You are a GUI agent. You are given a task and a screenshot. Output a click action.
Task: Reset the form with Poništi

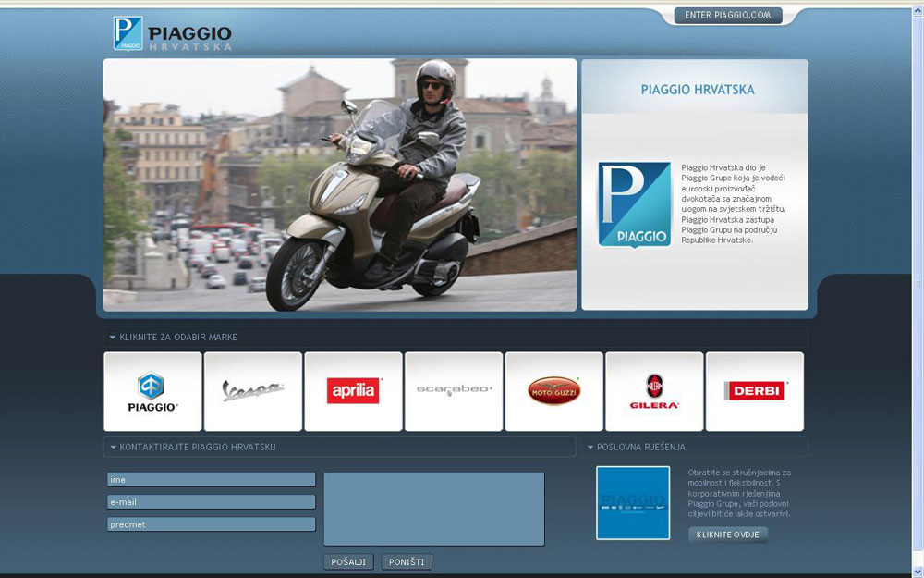point(407,562)
